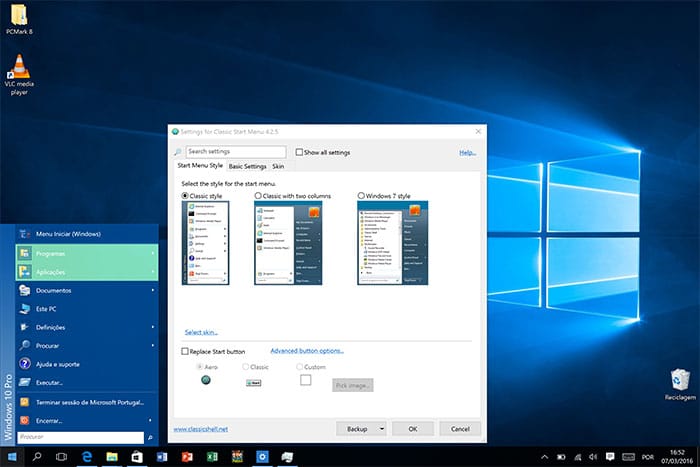
Task: Click the Aero start button image
Action: click(x=206, y=380)
